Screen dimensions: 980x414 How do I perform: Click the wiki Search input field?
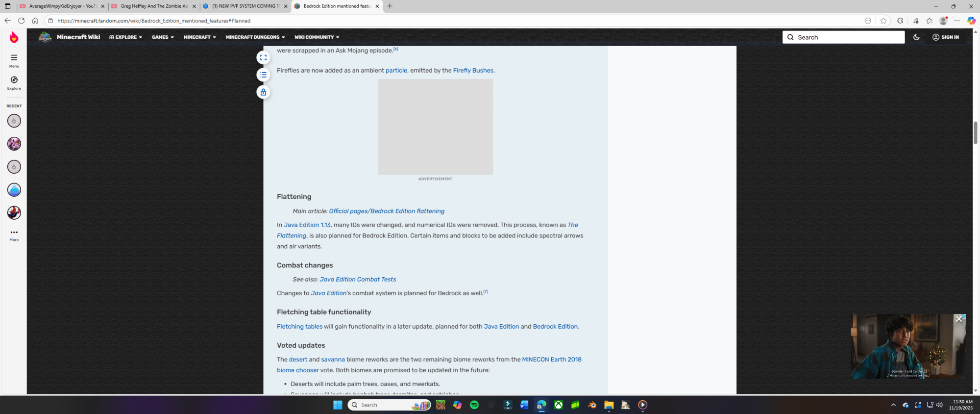click(x=844, y=37)
